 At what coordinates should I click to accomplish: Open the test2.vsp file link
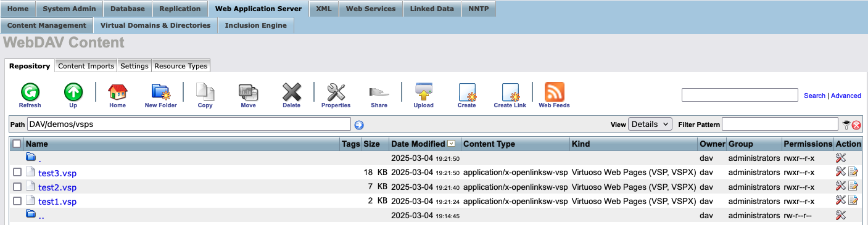pos(57,187)
